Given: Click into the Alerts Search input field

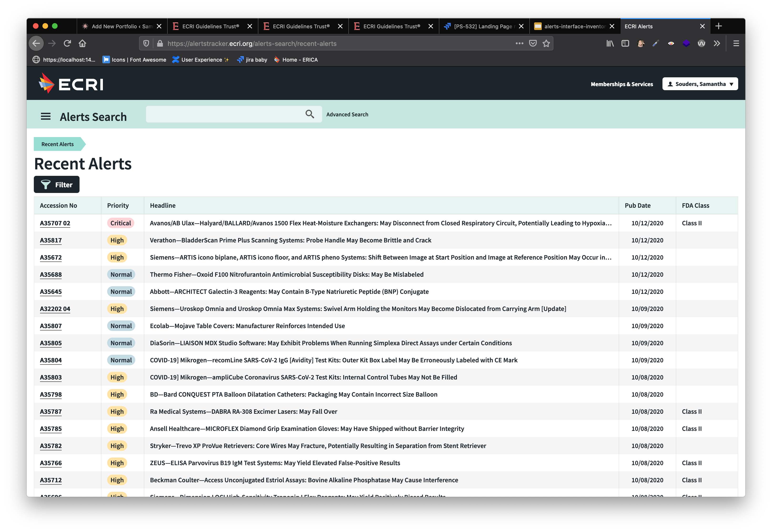Looking at the screenshot, I should pyautogui.click(x=224, y=114).
